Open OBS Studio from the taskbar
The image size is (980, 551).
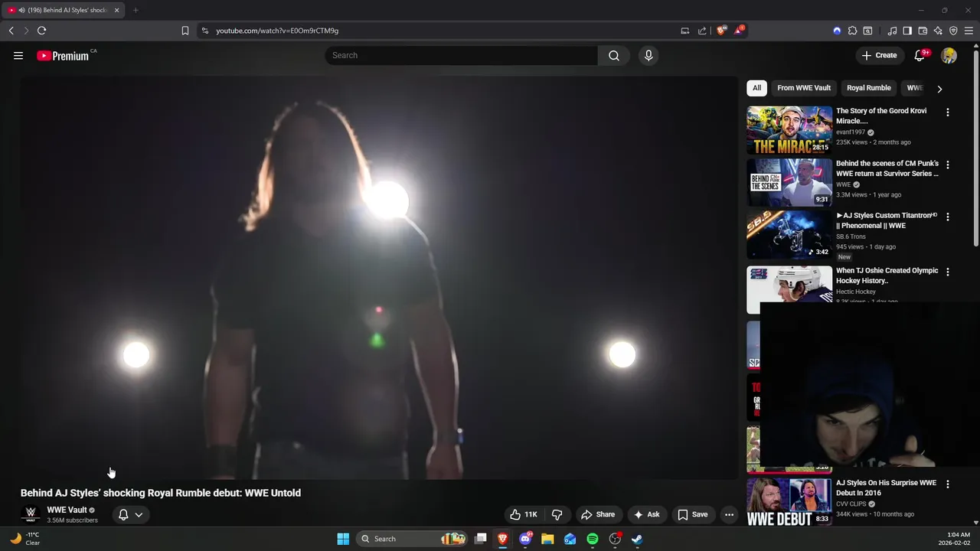click(x=615, y=539)
